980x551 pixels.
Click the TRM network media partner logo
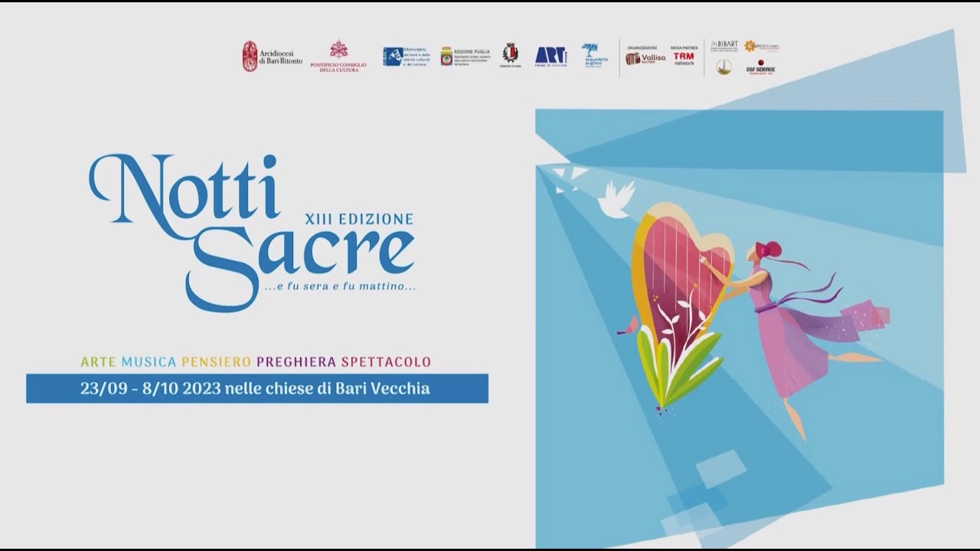coord(684,59)
